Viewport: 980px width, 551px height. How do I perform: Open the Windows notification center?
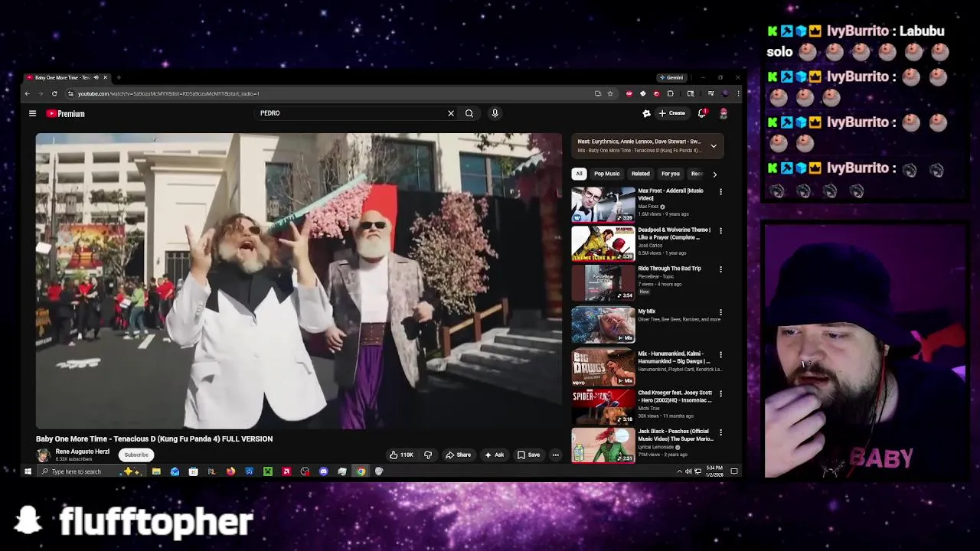point(734,471)
